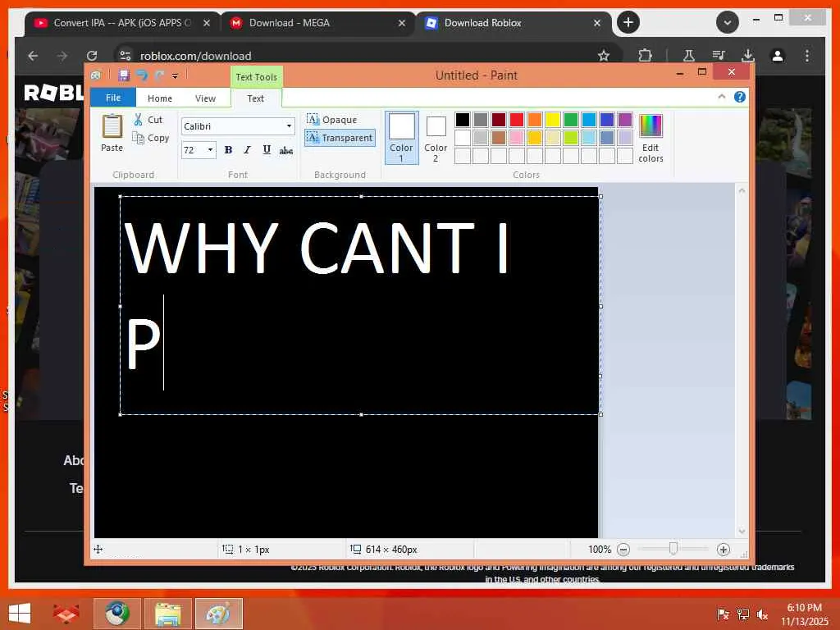840x630 pixels.
Task: Open Edit colors dialog
Action: 651,138
